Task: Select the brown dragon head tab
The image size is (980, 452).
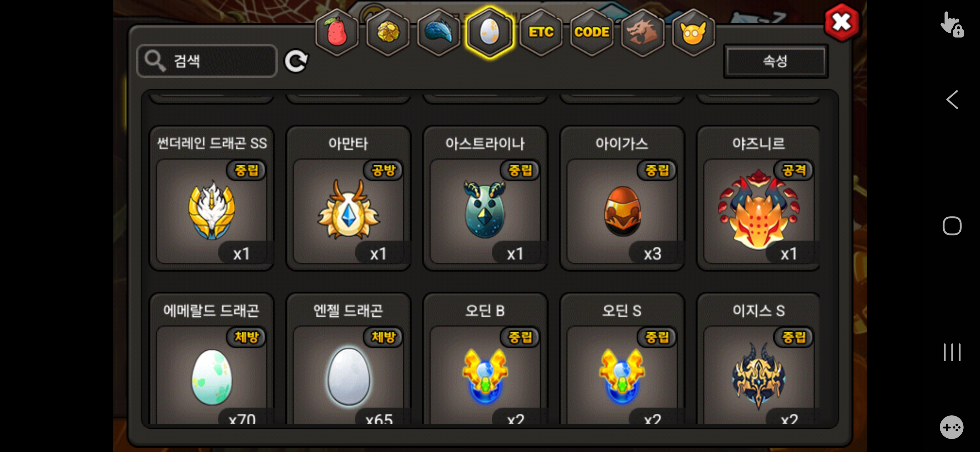Action: pyautogui.click(x=643, y=33)
